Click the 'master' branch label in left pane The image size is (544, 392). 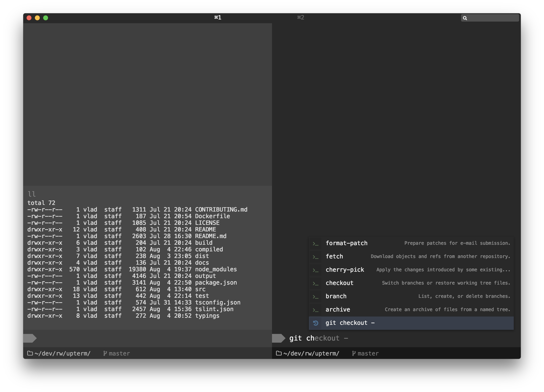click(119, 353)
